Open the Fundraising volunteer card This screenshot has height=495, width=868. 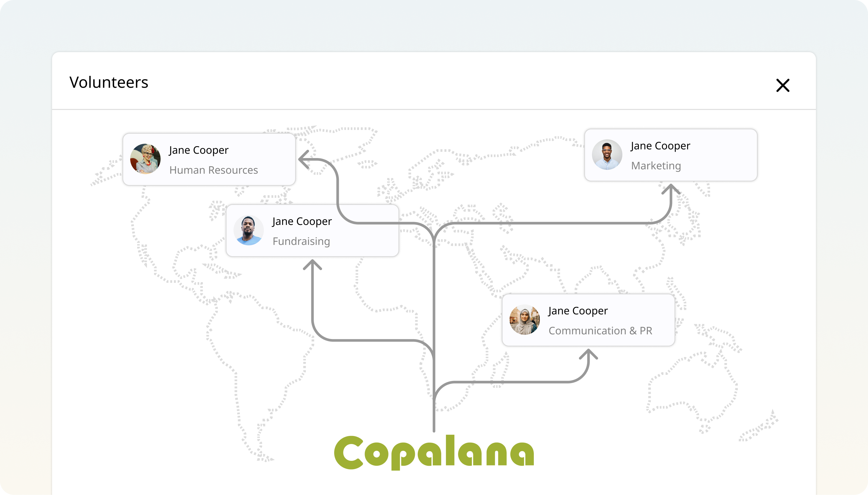pos(312,230)
